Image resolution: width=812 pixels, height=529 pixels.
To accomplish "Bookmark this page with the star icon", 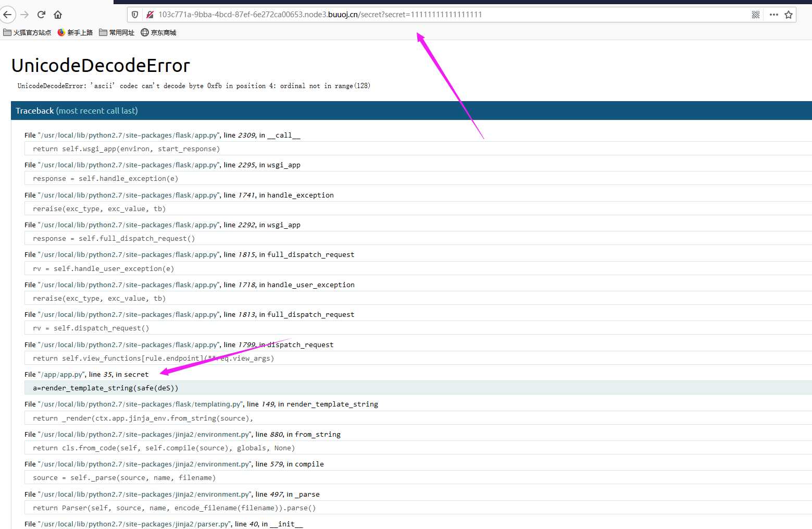I will (x=789, y=15).
